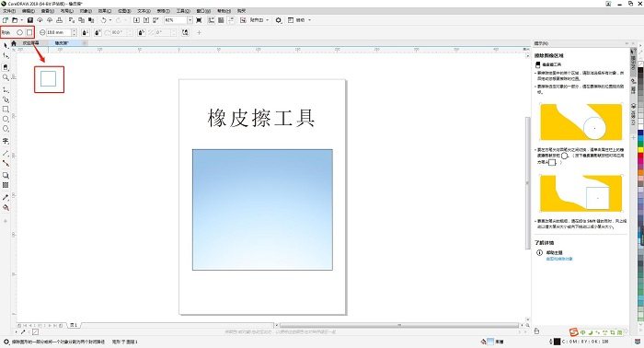Viewport: 644px width, 348px height.
Task: Select the Pick tool in toolbox
Action: 6,46
